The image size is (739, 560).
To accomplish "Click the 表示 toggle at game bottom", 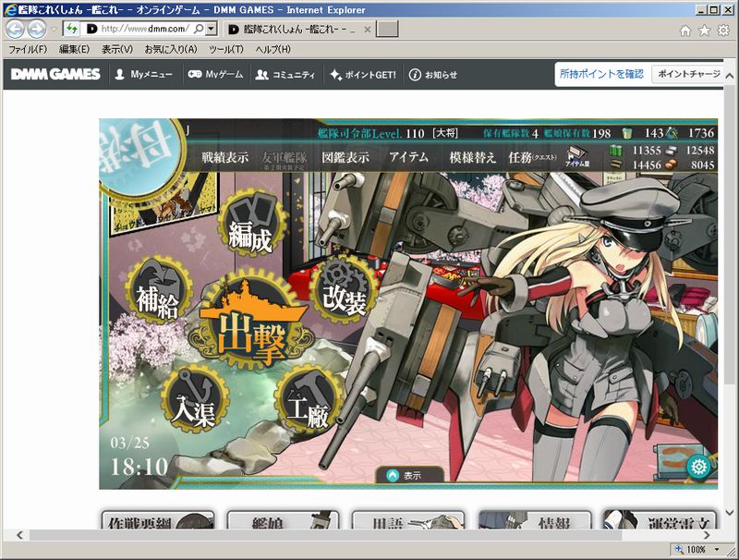I will (409, 475).
